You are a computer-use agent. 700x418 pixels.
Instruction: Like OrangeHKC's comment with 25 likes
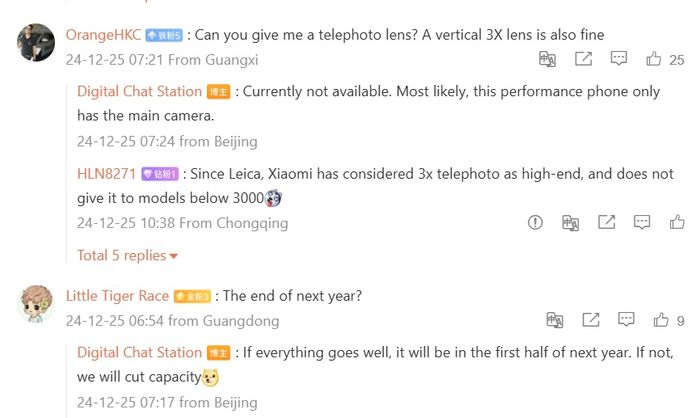point(654,60)
